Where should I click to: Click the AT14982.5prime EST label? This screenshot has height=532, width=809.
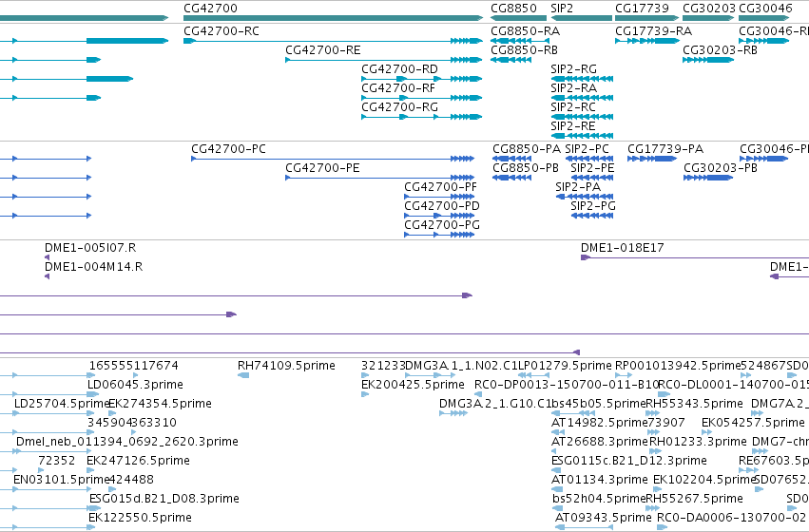tap(599, 423)
